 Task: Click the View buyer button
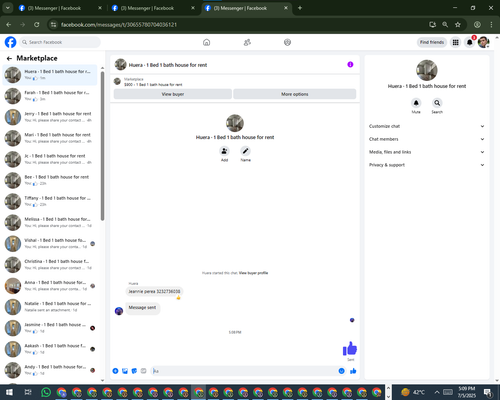coord(173,94)
